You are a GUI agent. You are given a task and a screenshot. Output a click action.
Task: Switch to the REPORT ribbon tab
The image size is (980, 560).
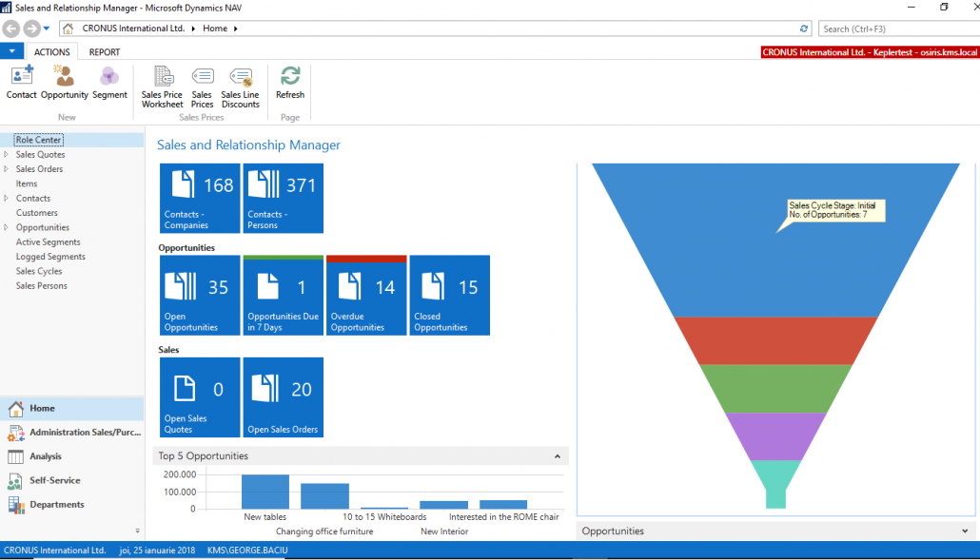pyautogui.click(x=105, y=52)
